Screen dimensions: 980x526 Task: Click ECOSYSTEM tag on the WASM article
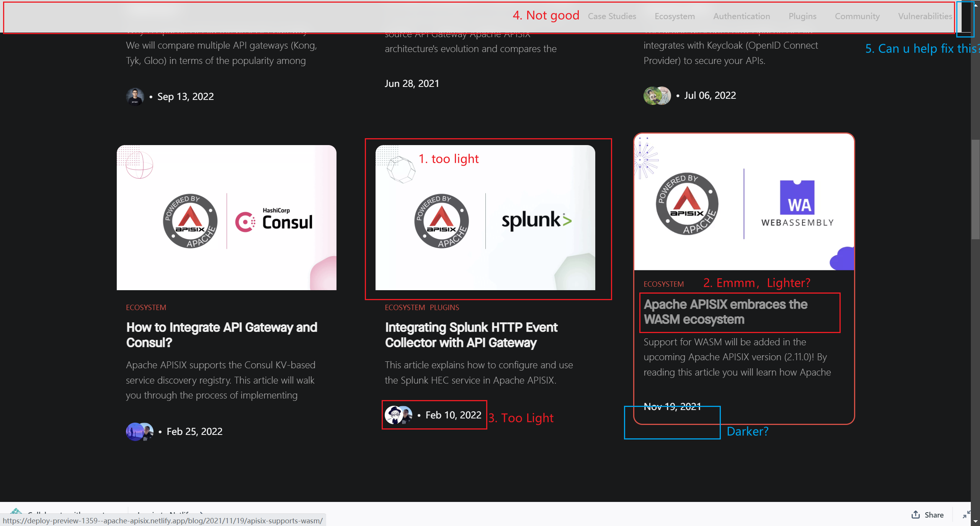(x=663, y=284)
